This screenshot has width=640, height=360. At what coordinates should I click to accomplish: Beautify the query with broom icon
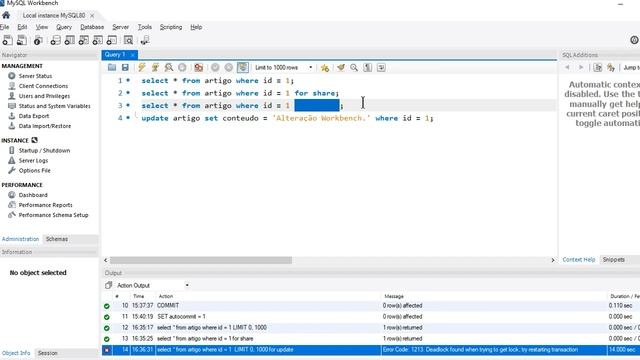(x=341, y=67)
